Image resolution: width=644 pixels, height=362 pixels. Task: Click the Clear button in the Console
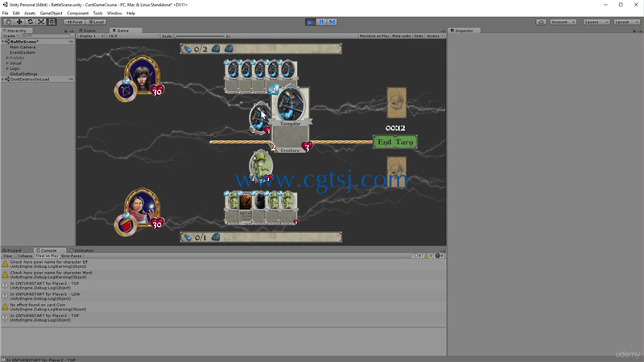[8, 256]
